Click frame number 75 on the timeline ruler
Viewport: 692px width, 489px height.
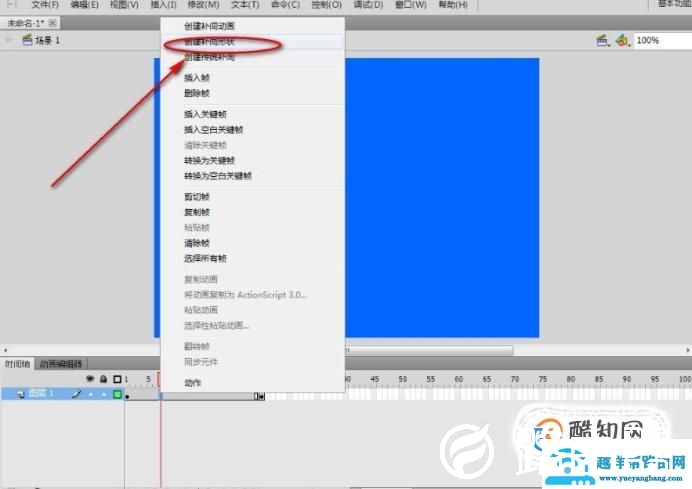[542, 379]
